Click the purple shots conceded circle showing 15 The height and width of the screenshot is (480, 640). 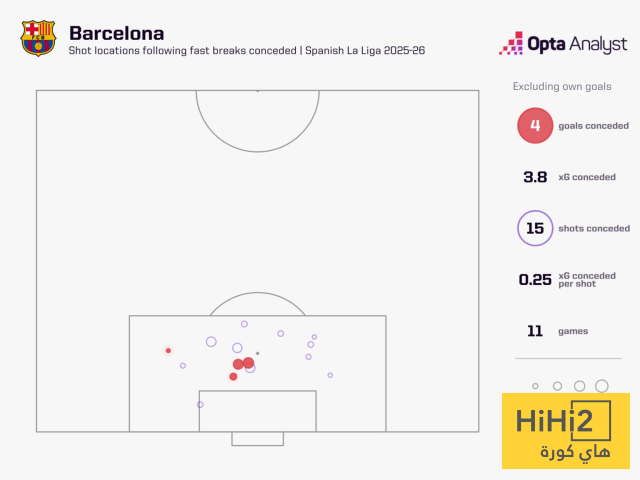tap(535, 228)
